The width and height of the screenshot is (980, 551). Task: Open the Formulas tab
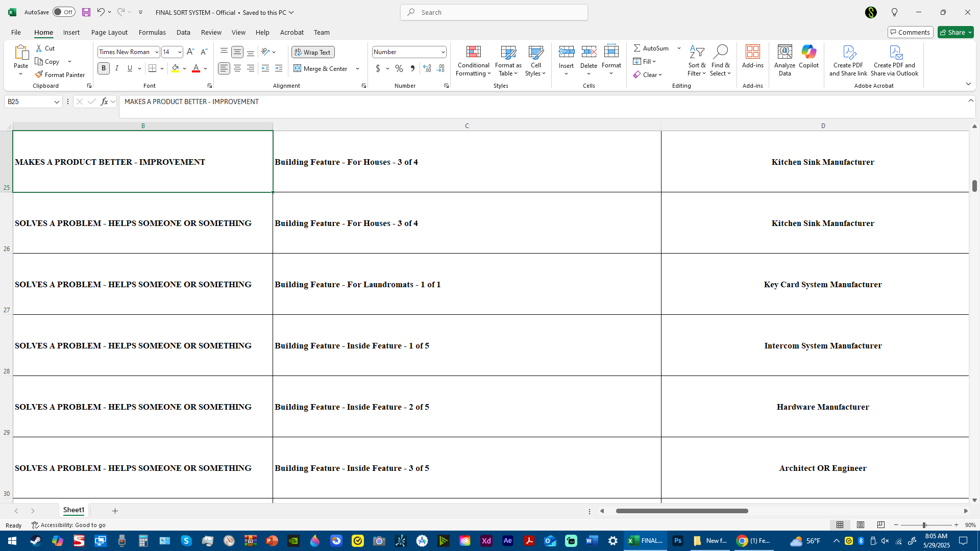[152, 32]
